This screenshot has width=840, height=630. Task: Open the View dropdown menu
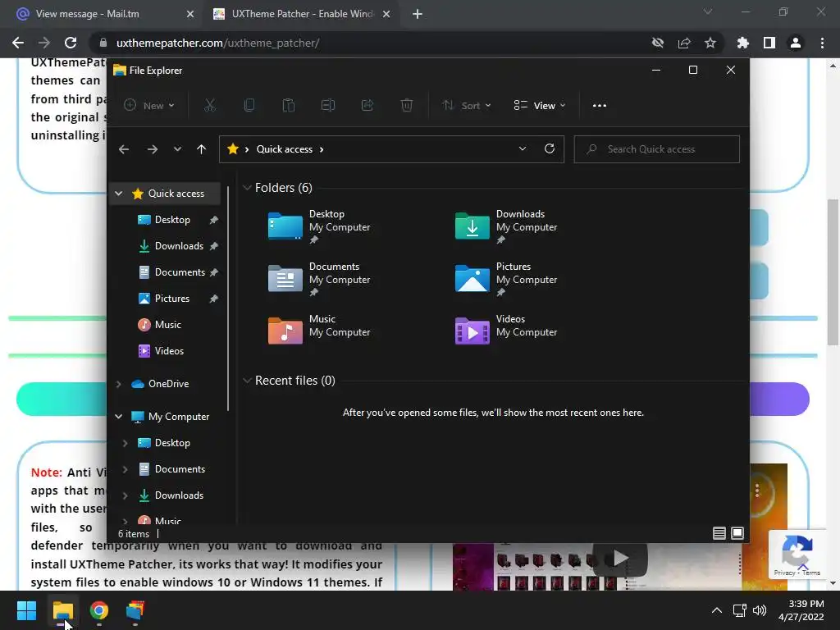click(540, 106)
